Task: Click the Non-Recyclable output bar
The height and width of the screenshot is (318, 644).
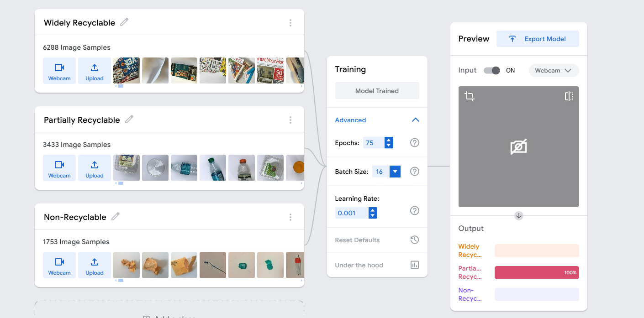Action: pos(537,294)
